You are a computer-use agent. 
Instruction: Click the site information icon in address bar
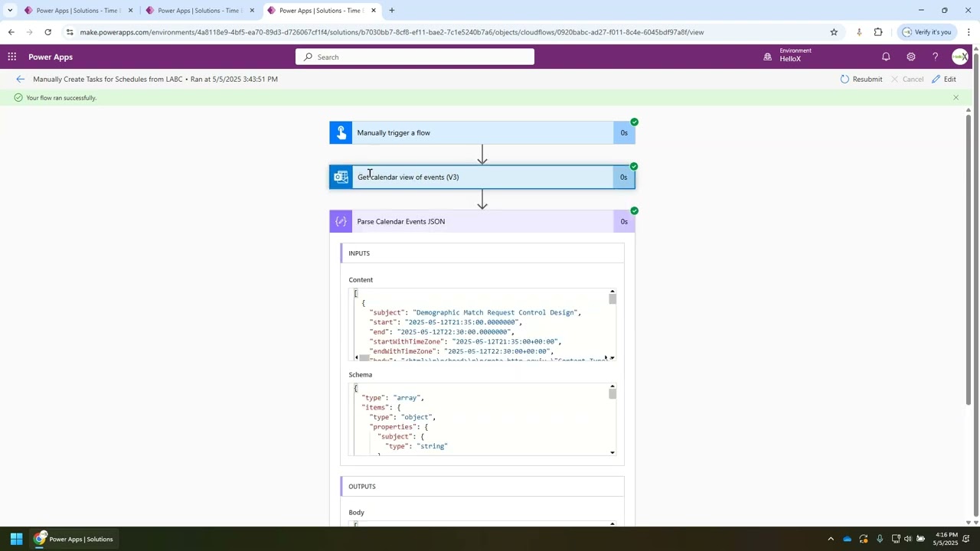tap(70, 32)
